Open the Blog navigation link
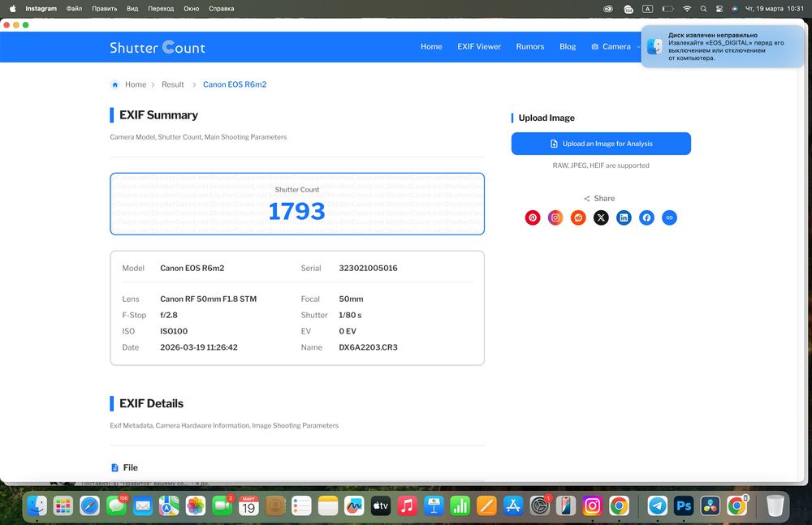Screen dimensions: 812x525 point(568,46)
